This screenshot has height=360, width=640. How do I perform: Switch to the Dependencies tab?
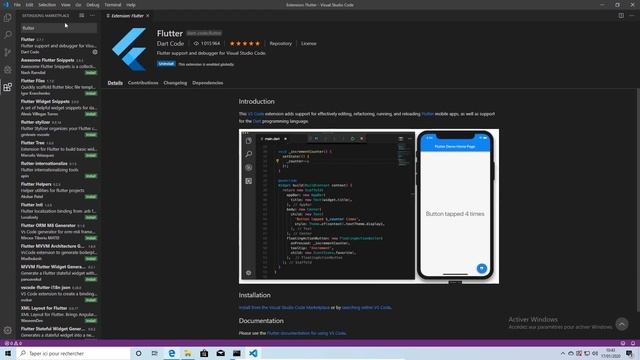click(x=208, y=83)
